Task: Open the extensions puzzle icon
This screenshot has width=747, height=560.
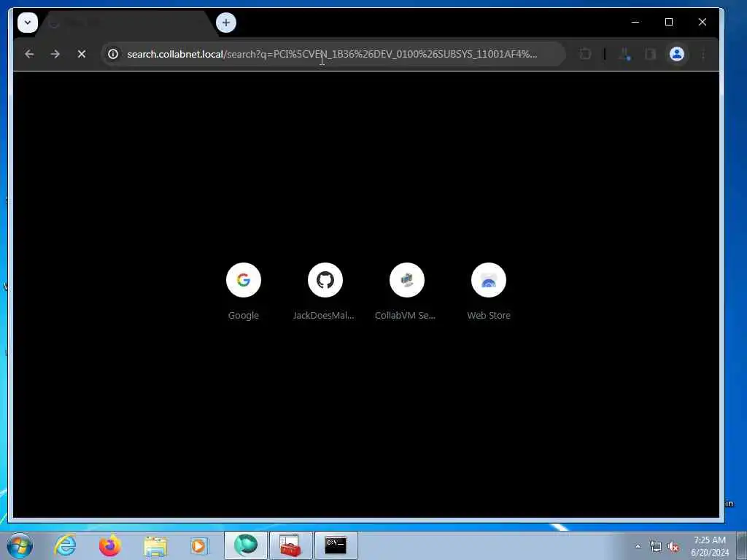Action: tap(585, 54)
